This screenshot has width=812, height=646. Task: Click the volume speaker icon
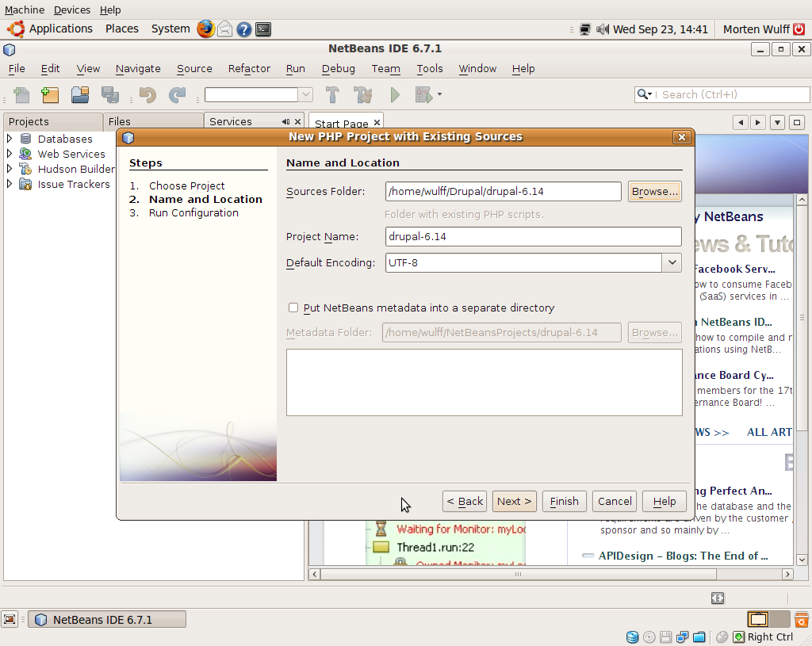point(602,29)
